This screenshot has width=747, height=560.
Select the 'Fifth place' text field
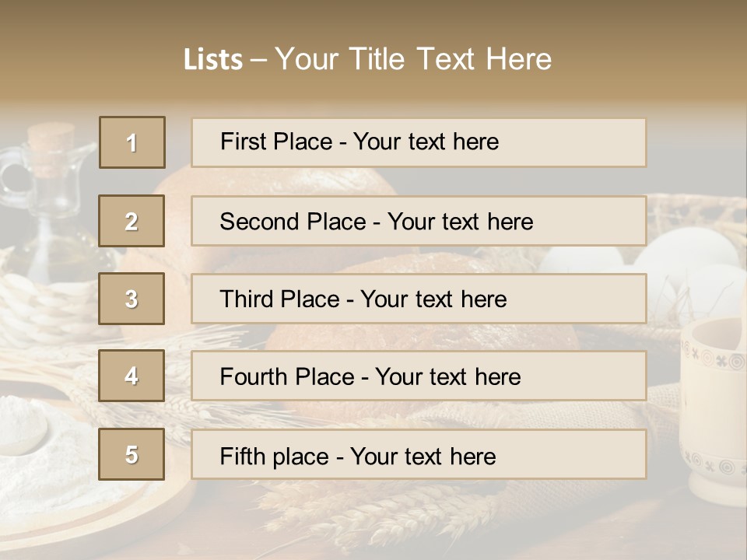point(419,454)
